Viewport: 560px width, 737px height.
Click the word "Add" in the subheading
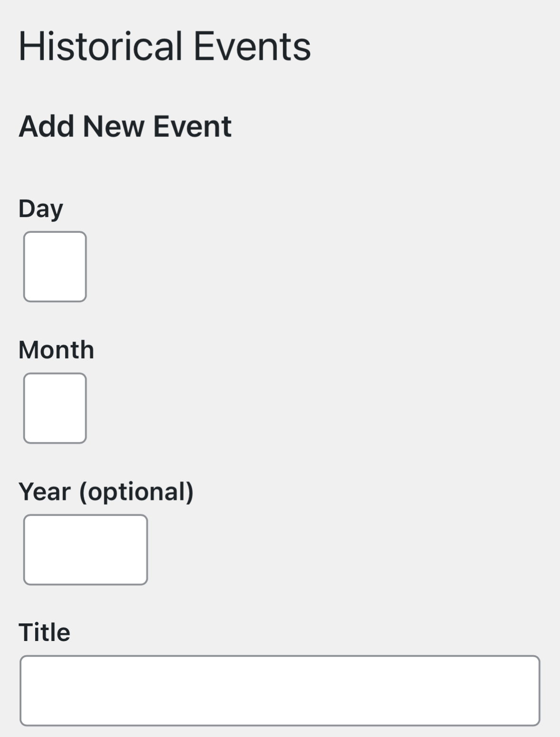46,126
